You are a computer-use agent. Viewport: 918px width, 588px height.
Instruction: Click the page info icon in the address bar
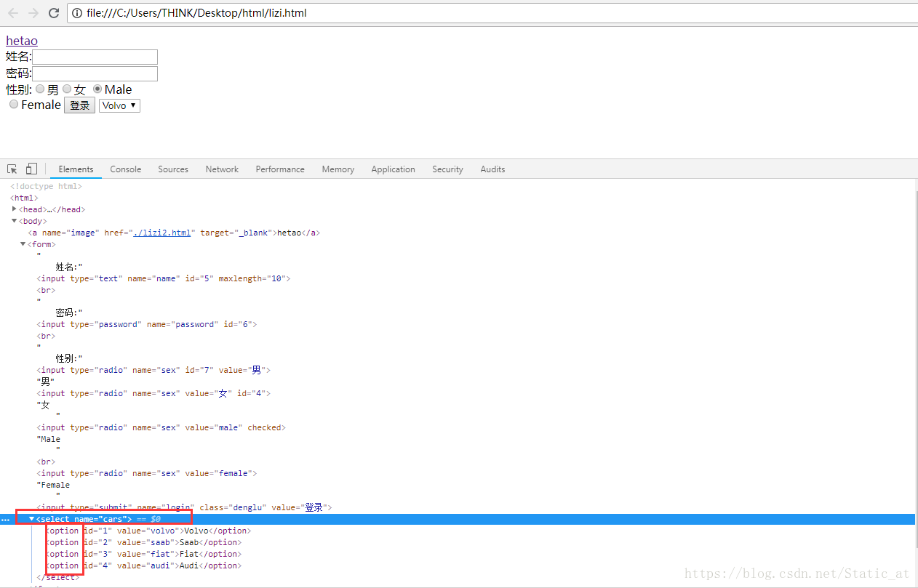click(77, 12)
